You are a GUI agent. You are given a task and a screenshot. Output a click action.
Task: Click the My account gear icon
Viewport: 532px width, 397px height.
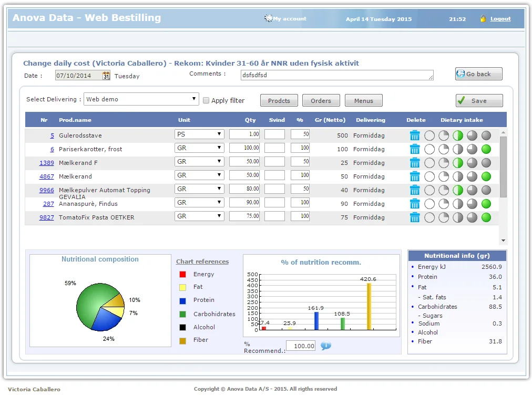point(269,19)
